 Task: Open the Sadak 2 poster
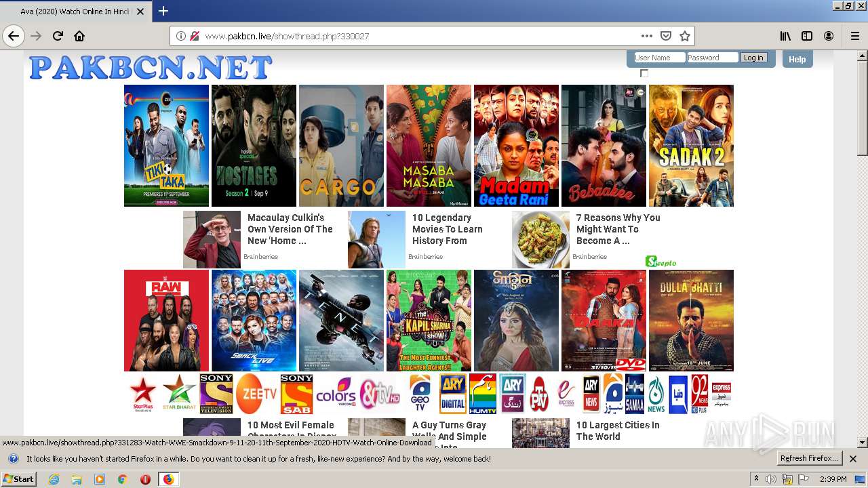[691, 146]
